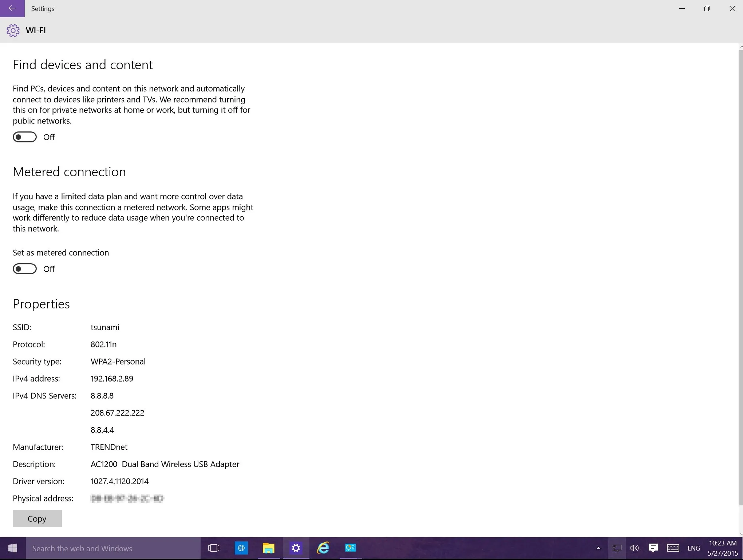
Task: Toggle Set as metered connection switch
Action: pos(25,269)
